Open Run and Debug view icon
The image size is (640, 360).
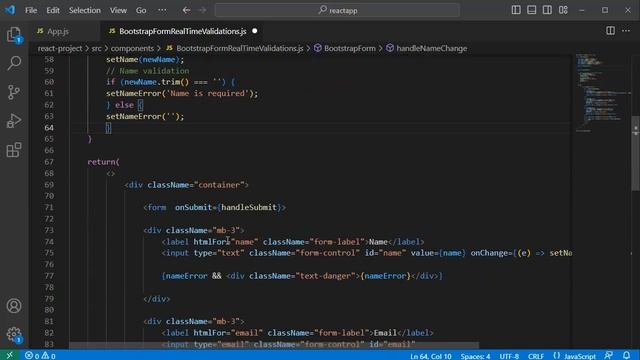14,121
